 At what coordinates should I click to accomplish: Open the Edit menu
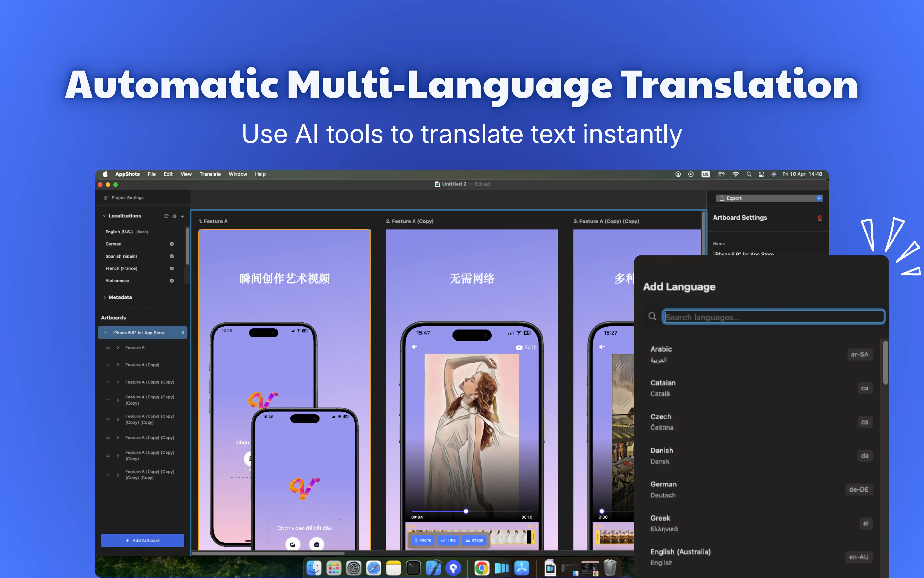point(168,174)
